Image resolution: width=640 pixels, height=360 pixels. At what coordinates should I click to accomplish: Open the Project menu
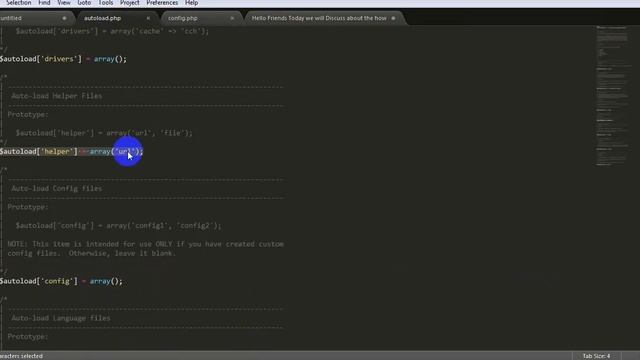pos(129,3)
